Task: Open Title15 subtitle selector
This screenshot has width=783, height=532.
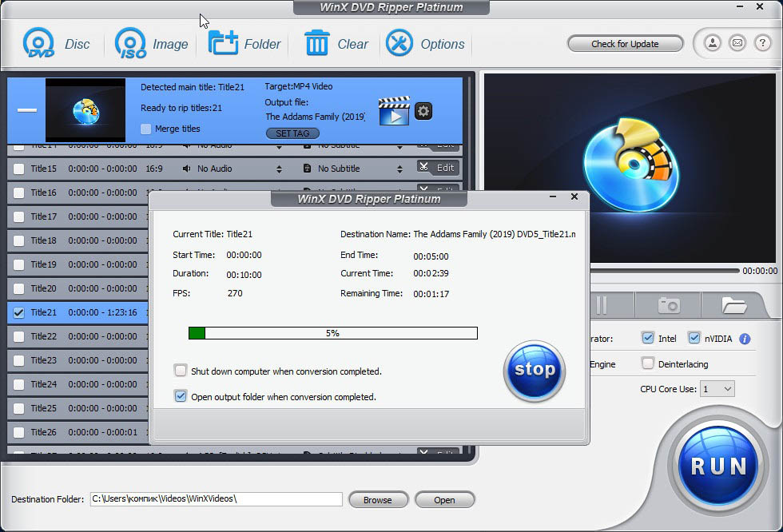Action: [x=399, y=169]
